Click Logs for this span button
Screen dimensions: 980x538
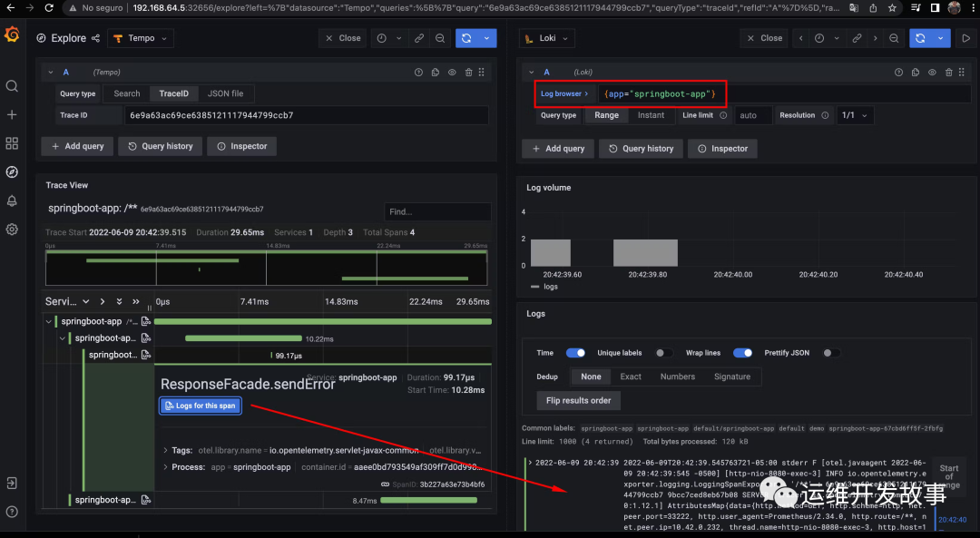coord(200,406)
